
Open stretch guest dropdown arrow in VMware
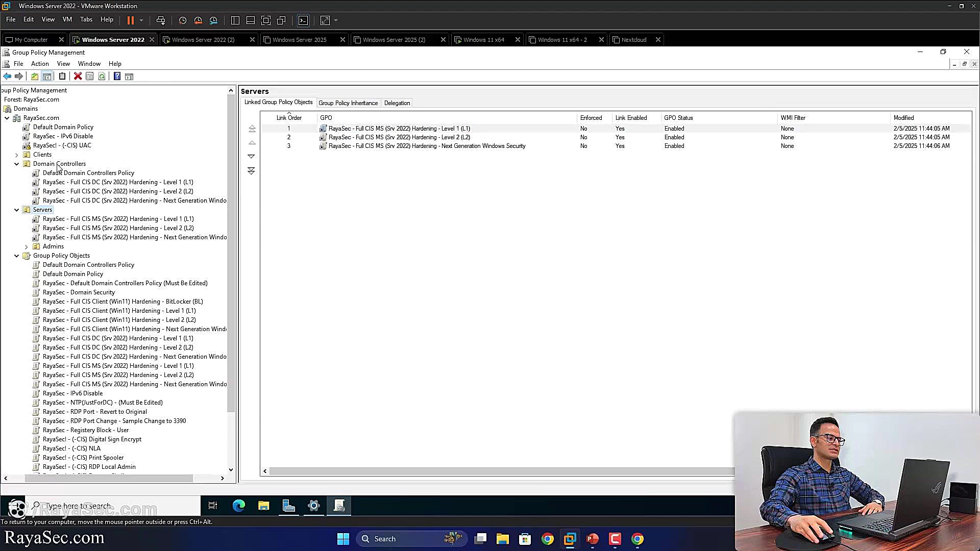(x=336, y=20)
